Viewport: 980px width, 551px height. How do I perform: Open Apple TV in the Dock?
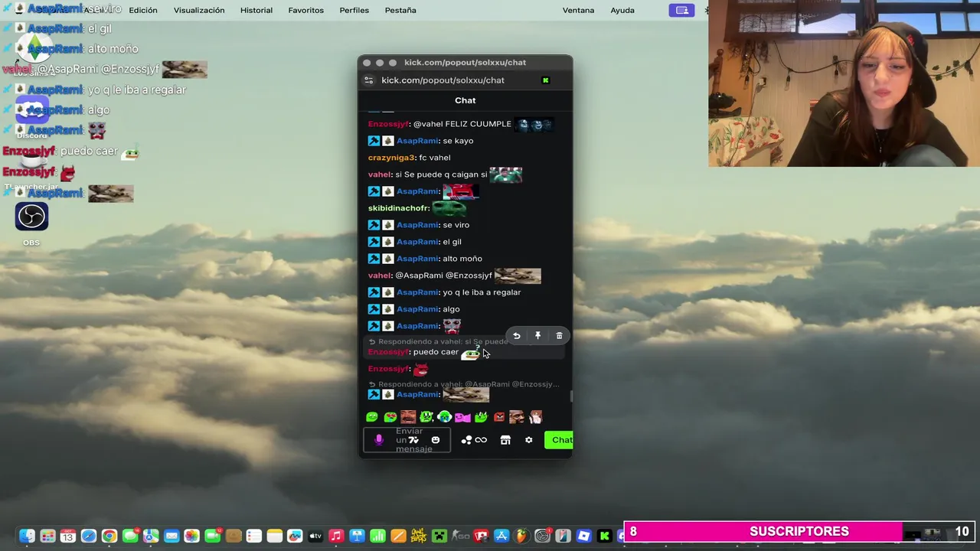coord(315,536)
